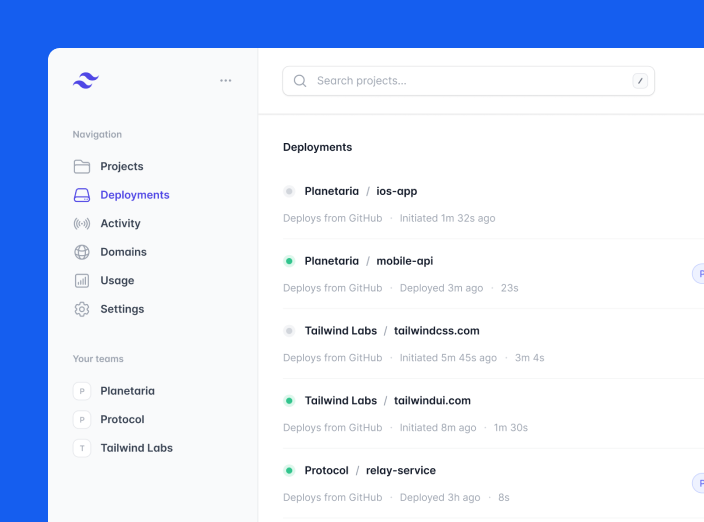704x522 pixels.
Task: Focus the Search projects field
Action: (468, 81)
